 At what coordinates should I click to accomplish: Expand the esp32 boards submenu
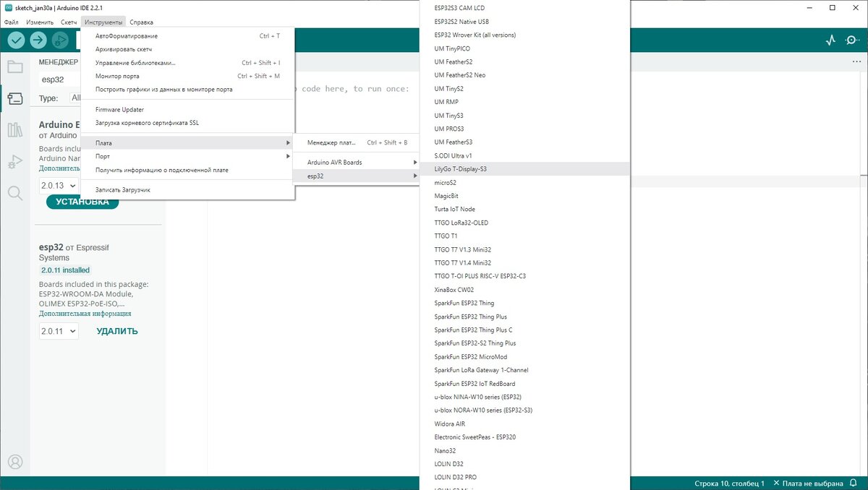pyautogui.click(x=356, y=176)
